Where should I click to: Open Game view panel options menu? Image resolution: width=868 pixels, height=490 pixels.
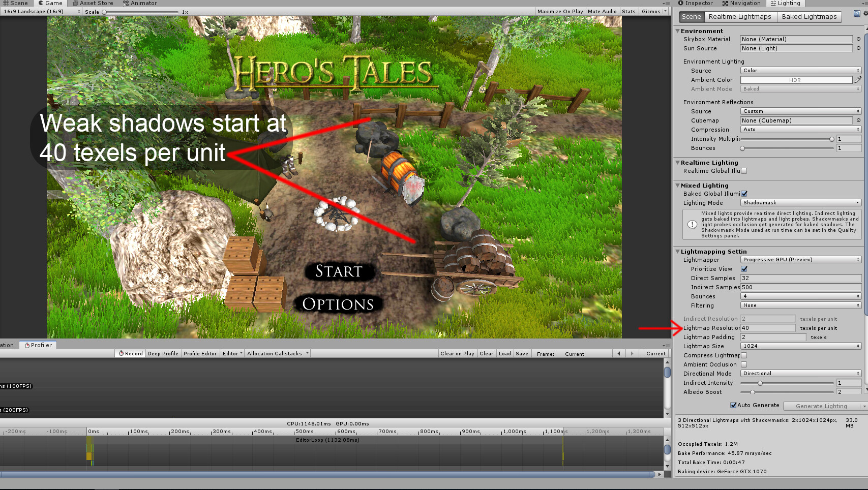click(x=666, y=4)
